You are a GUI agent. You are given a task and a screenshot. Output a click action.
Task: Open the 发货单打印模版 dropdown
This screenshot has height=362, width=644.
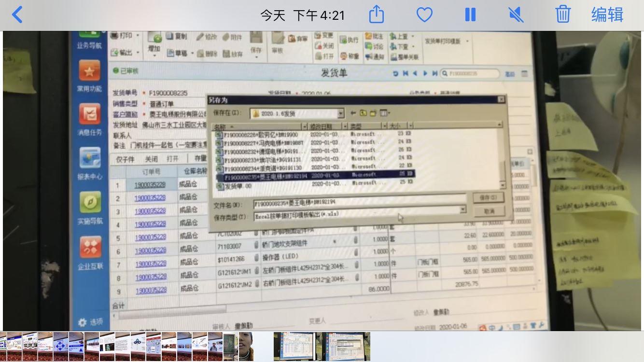tap(447, 41)
